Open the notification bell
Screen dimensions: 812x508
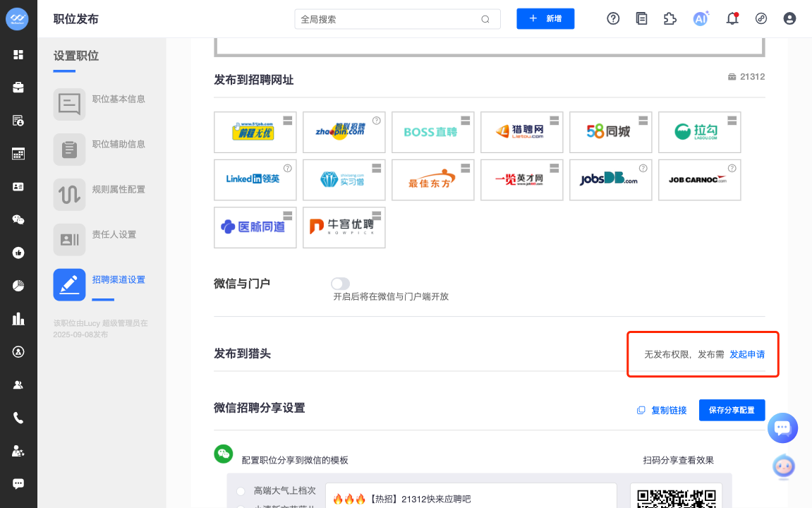pyautogui.click(x=732, y=18)
